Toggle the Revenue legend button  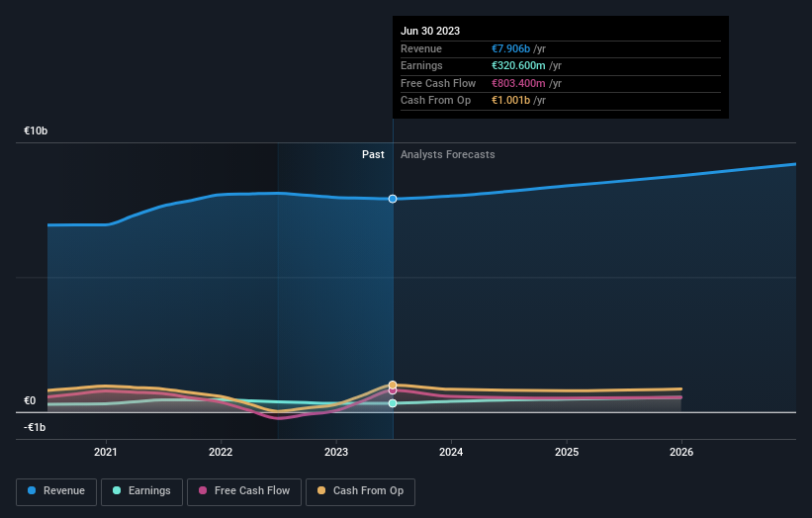[56, 491]
